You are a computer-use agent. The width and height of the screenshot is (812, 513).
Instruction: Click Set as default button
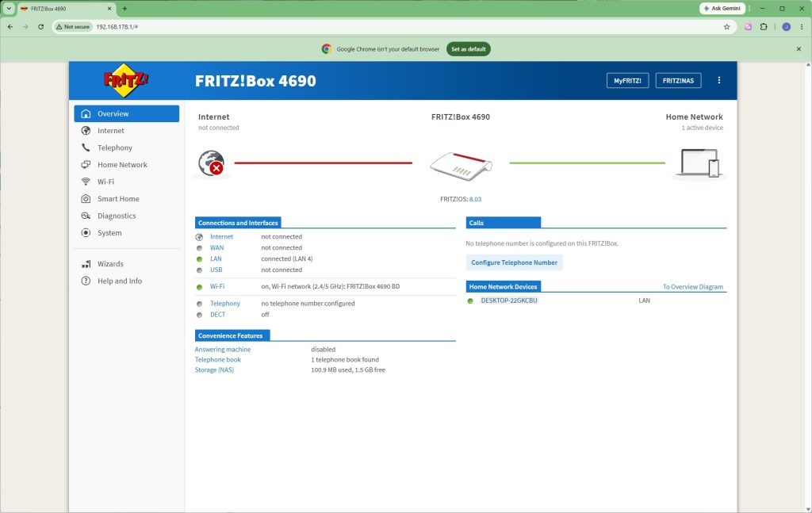pos(468,49)
